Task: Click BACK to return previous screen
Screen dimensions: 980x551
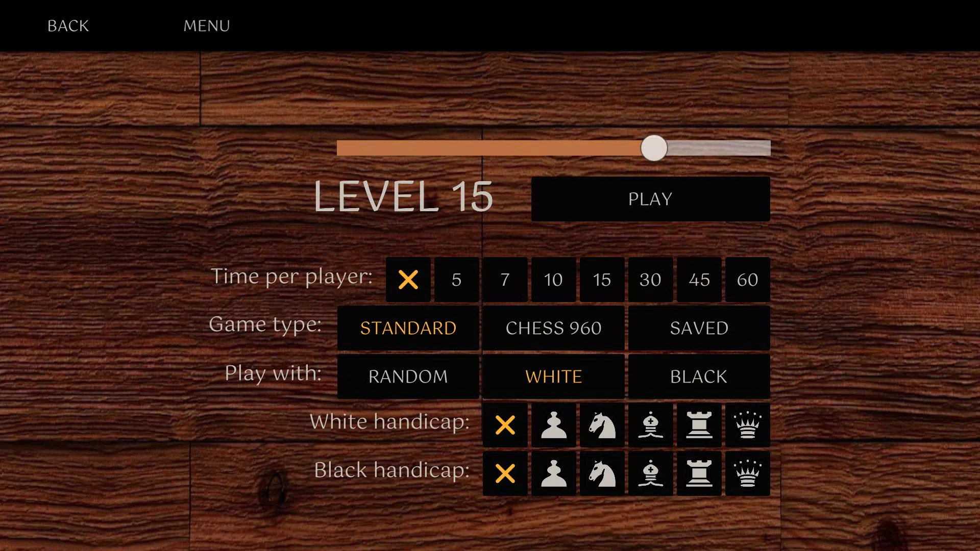Action: (x=68, y=26)
